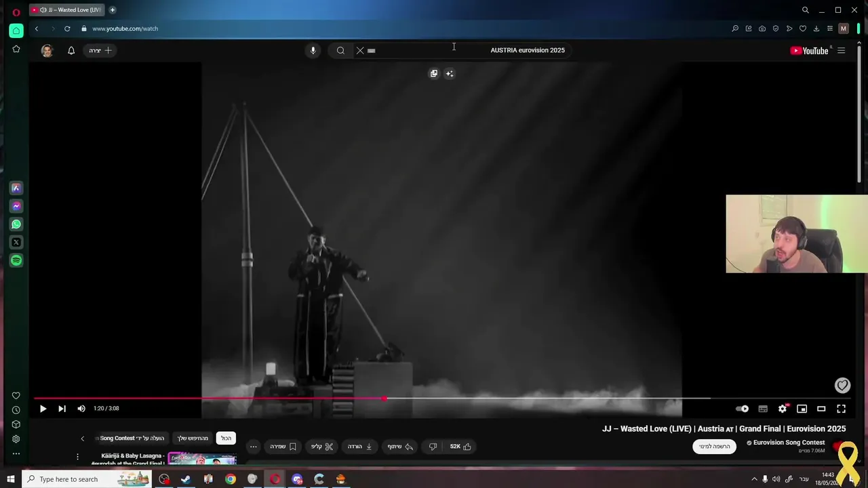Image resolution: width=868 pixels, height=488 pixels.
Task: Dislike the video
Action: point(433,447)
